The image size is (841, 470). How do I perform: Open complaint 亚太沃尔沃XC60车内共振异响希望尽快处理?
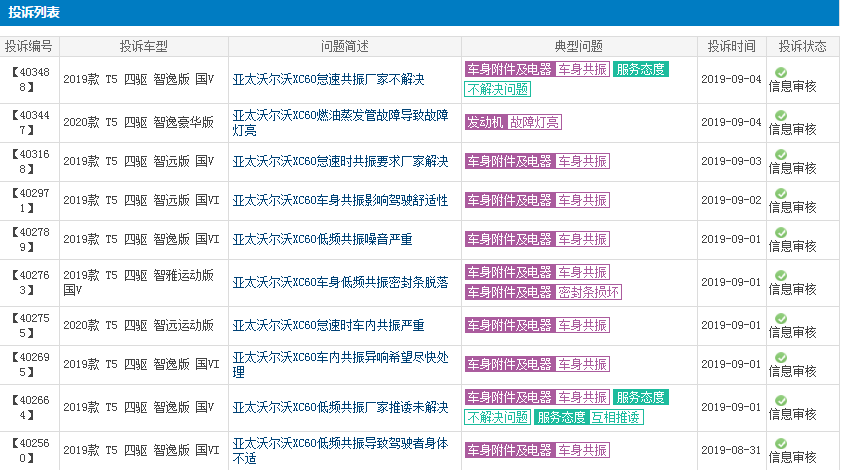(x=341, y=364)
